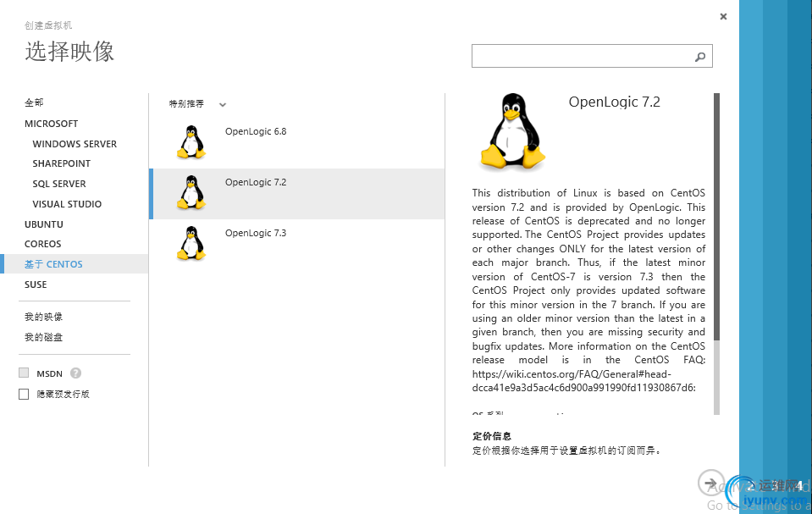Screen dimensions: 812x514
Task: Click the OpenLogic 6.8 penguin icon
Action: pos(191,142)
